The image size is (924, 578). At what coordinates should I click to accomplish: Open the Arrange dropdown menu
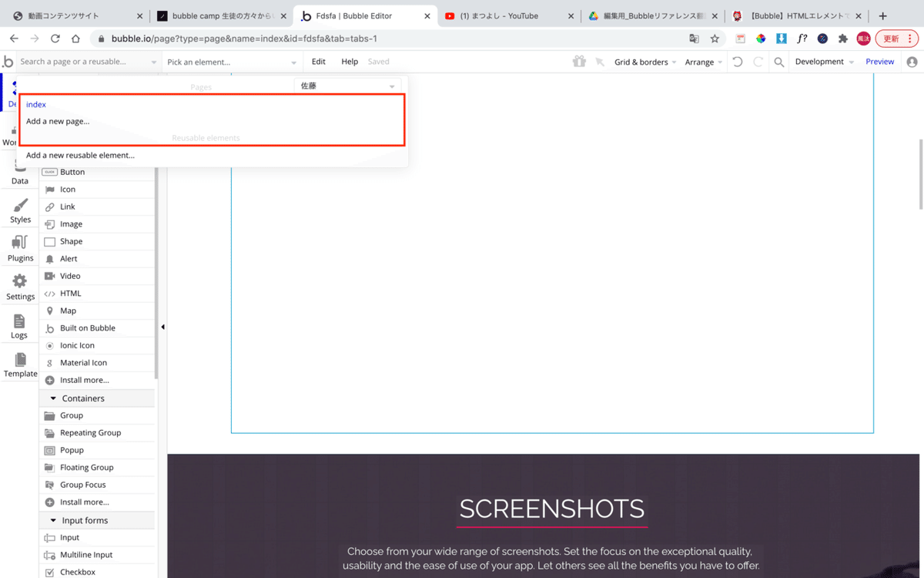tap(704, 62)
